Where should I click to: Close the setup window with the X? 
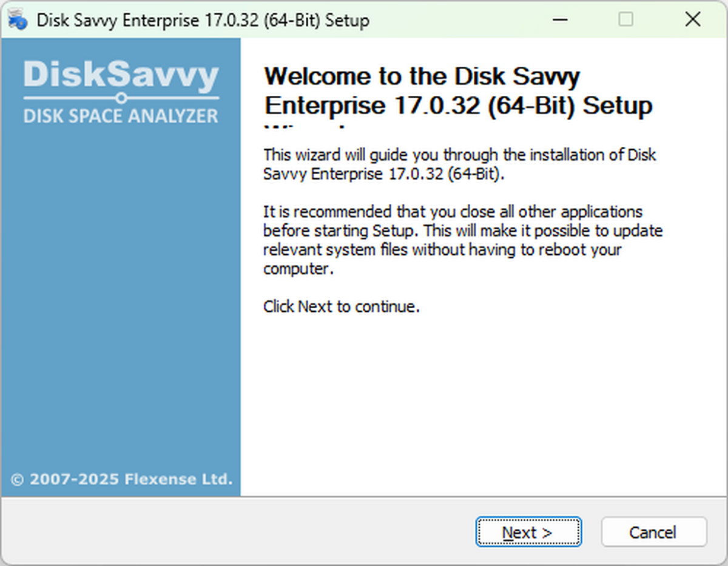pyautogui.click(x=692, y=19)
